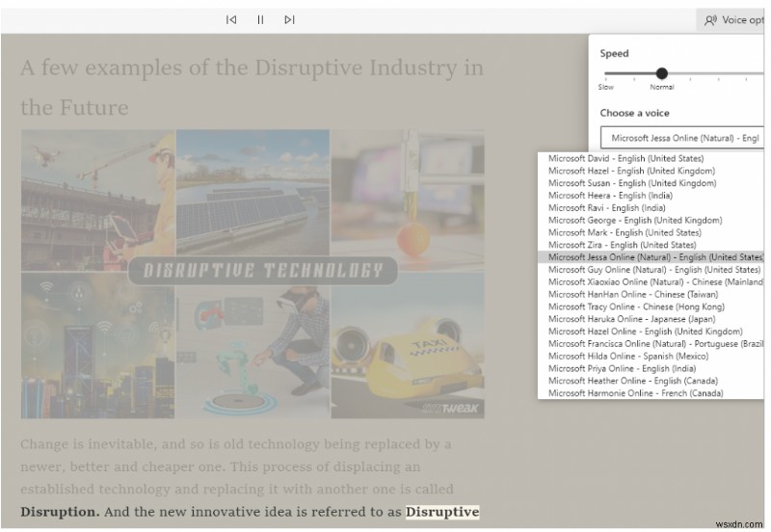Viewport: 771px width, 532px height.
Task: Click the article heading about Disruptive Industry
Action: 252,87
